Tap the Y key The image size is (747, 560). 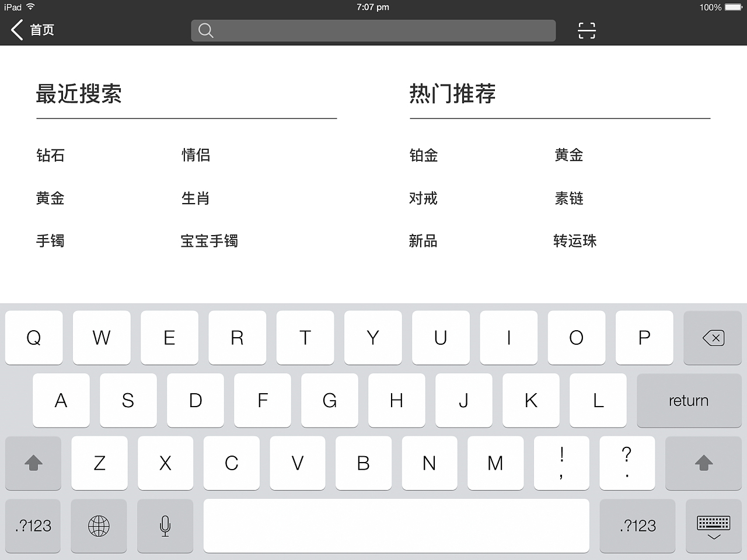point(373,338)
